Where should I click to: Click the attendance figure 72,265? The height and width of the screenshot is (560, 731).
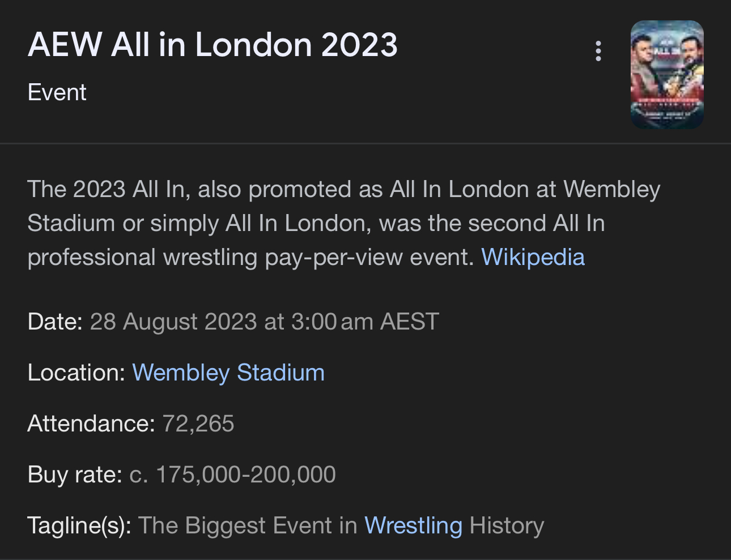(x=198, y=424)
